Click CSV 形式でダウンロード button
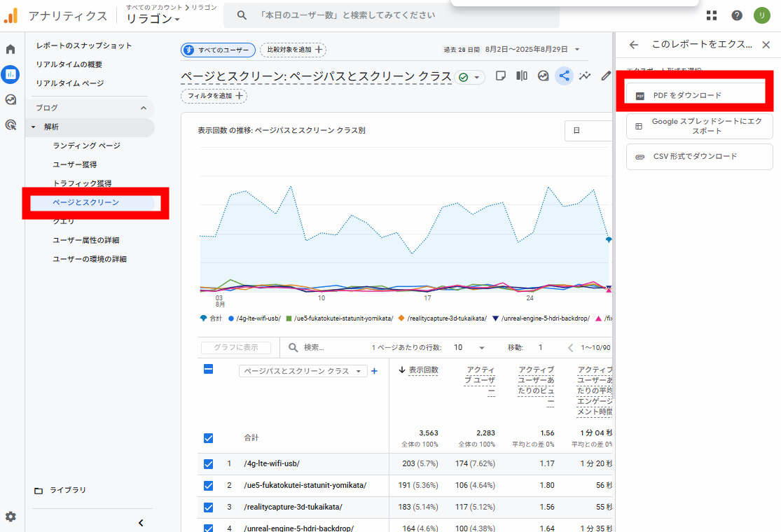This screenshot has width=781, height=532. point(699,157)
